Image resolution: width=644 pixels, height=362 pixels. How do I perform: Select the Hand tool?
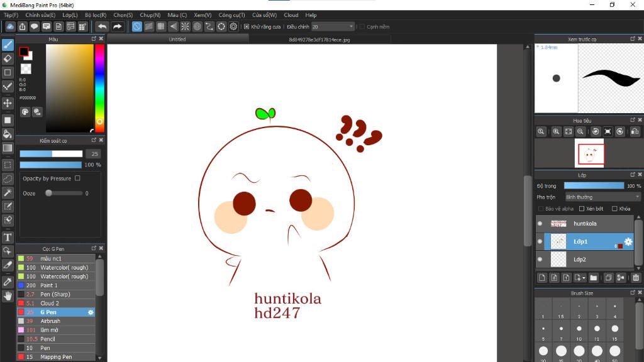point(8,296)
